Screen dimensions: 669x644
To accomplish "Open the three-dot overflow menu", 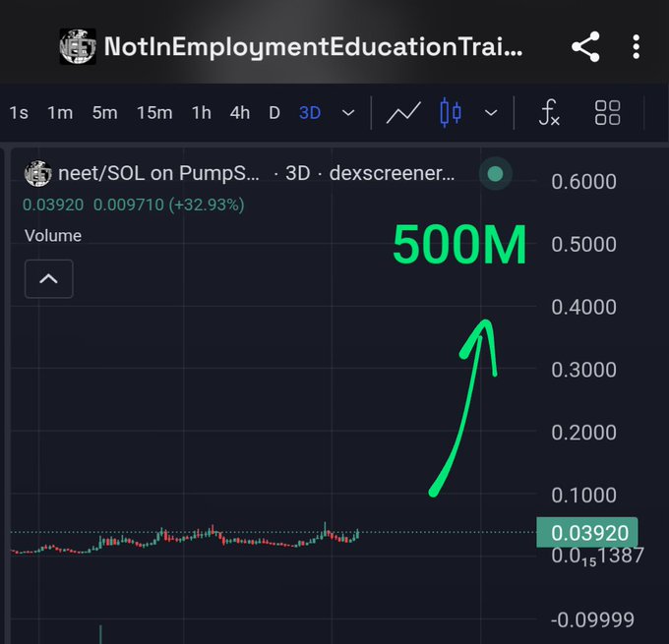I will (x=636, y=47).
